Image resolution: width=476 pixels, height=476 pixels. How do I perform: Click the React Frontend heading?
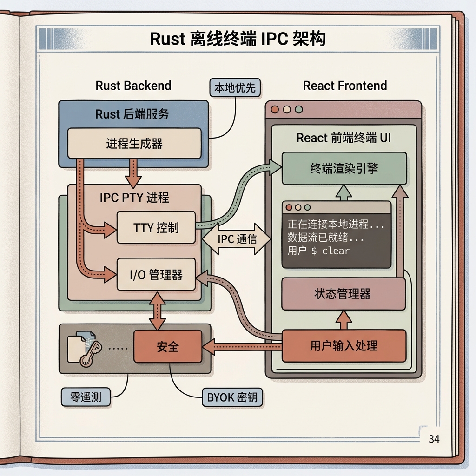pyautogui.click(x=345, y=86)
